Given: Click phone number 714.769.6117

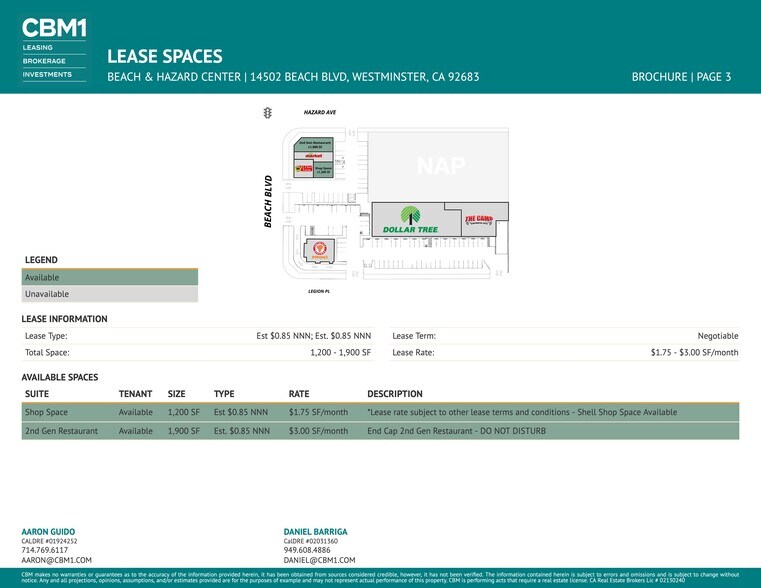Looking at the screenshot, I should pyautogui.click(x=45, y=550).
